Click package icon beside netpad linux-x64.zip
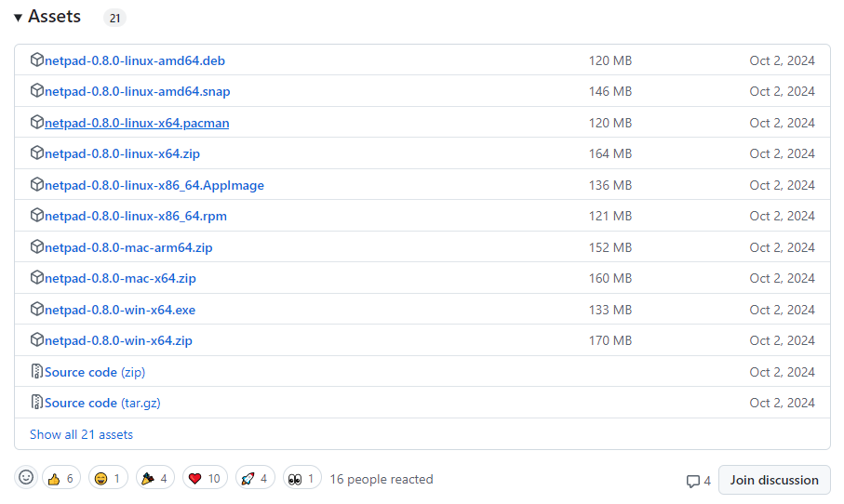 (36, 153)
